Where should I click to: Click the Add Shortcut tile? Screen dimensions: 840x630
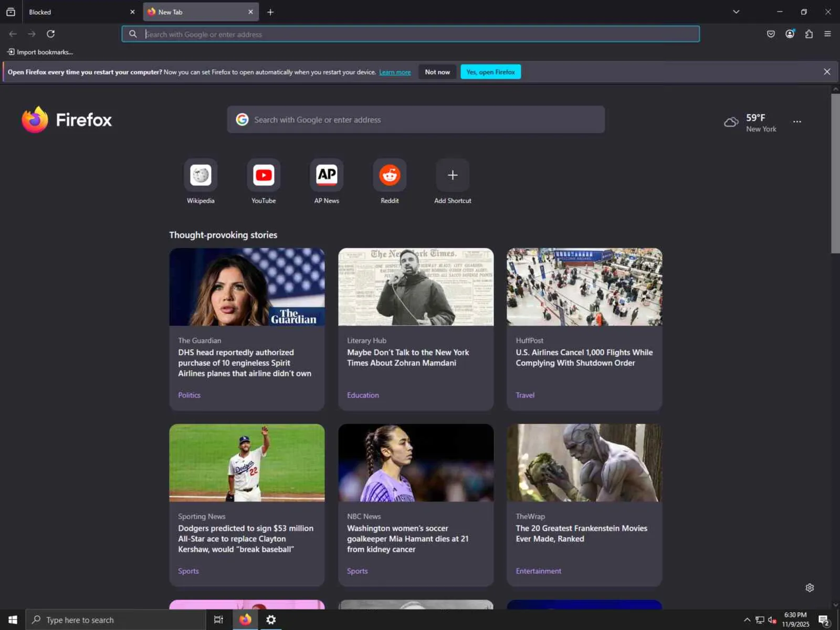(453, 182)
